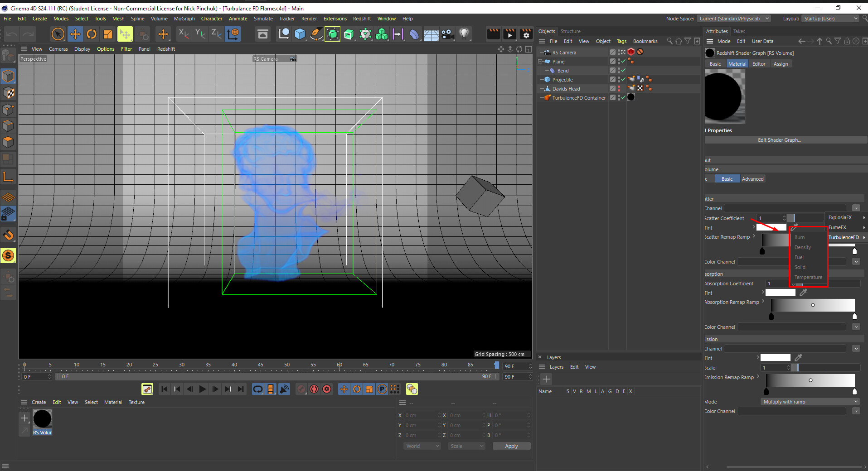Open the Layout Startup (User) dropdown
This screenshot has width=868, height=471.
pos(830,19)
